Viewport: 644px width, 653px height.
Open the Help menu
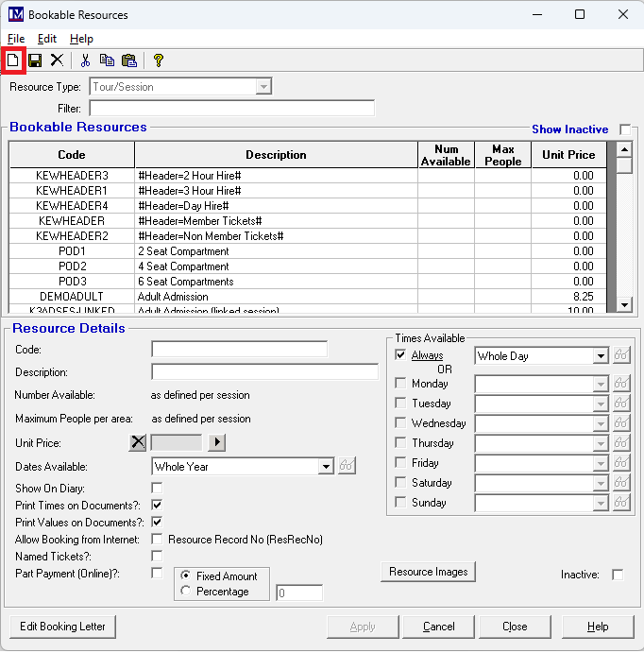point(81,39)
